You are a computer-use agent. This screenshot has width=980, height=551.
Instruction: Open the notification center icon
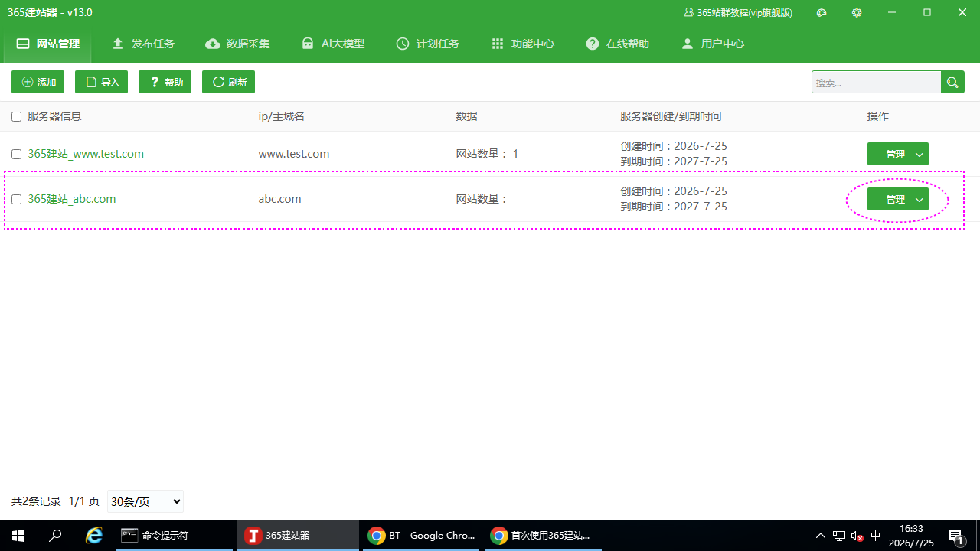955,536
